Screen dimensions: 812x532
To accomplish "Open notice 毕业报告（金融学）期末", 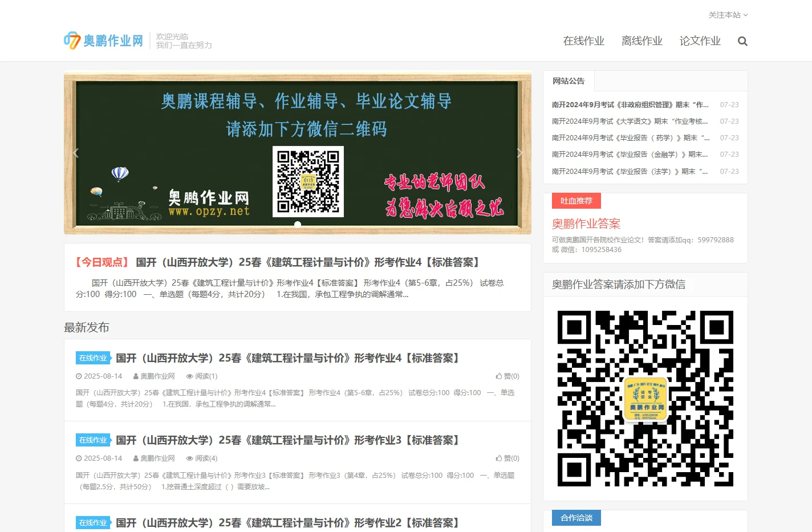I will [630, 155].
